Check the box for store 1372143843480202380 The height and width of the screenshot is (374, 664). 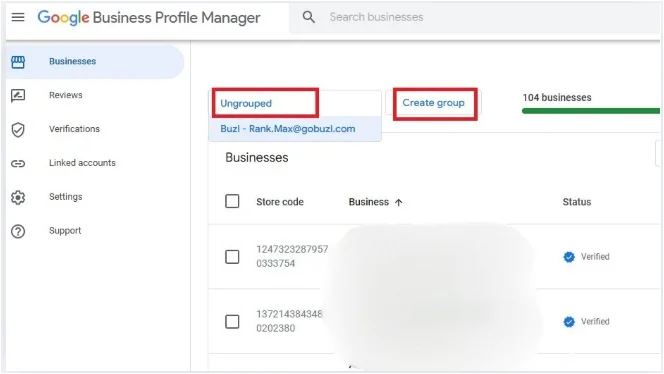pyautogui.click(x=232, y=321)
